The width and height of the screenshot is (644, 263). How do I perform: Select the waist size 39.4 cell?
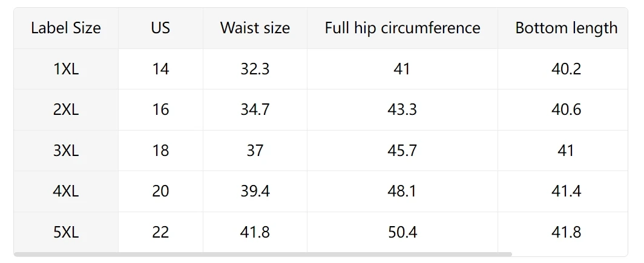click(255, 191)
